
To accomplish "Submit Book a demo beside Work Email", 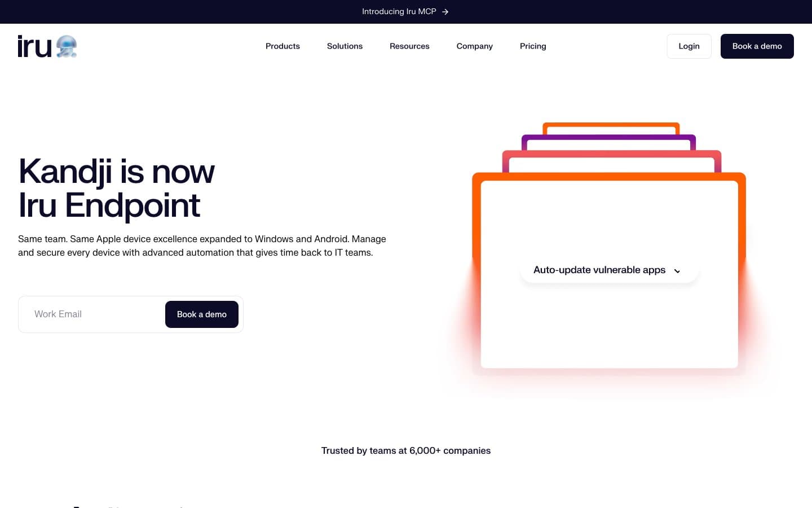I will [x=202, y=314].
